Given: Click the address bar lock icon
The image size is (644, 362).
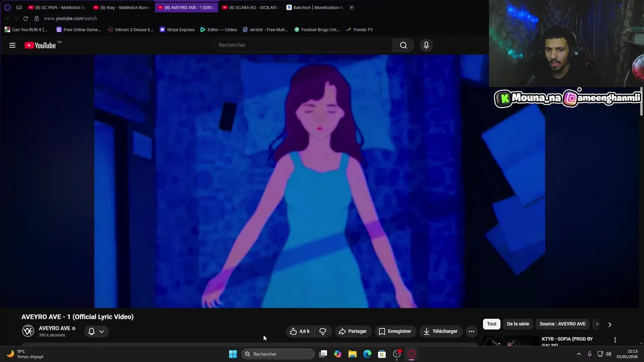Looking at the screenshot, I should [x=36, y=19].
